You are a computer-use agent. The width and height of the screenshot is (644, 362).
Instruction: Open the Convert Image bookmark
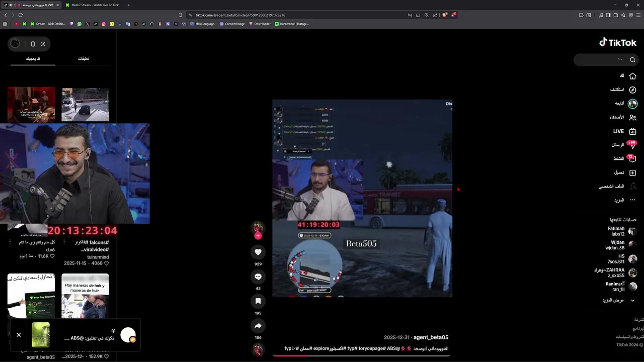[x=232, y=24]
